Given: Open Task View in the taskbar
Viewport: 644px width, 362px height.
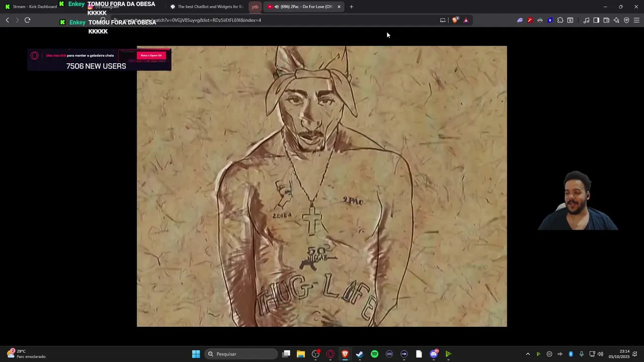Looking at the screenshot, I should 286,354.
